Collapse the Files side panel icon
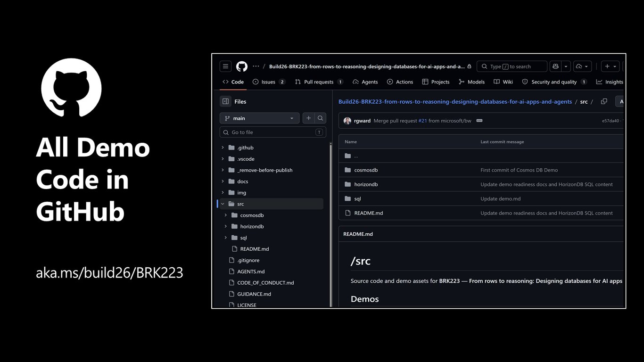 click(225, 101)
